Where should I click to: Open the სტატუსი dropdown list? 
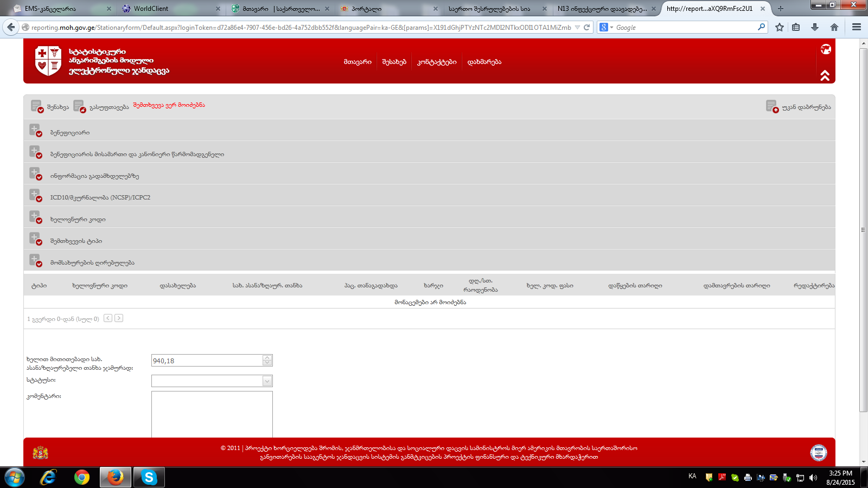click(x=267, y=381)
